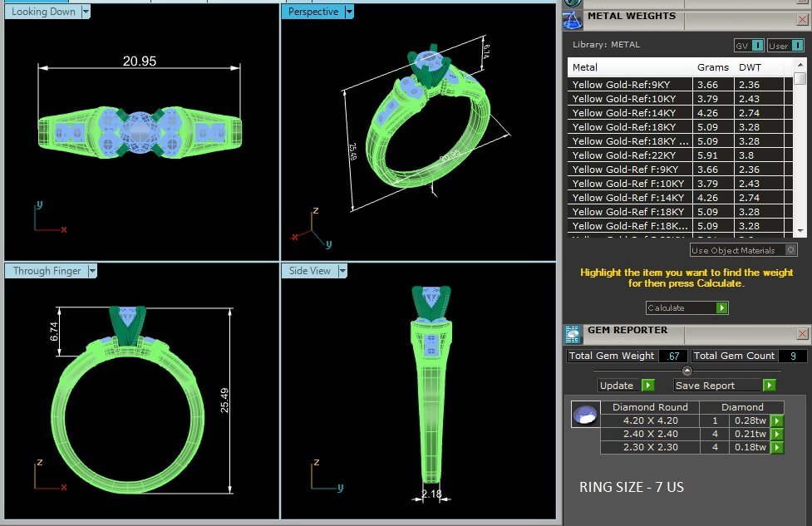Open the Looking Down viewport dropdown
812x526 pixels.
pos(86,12)
